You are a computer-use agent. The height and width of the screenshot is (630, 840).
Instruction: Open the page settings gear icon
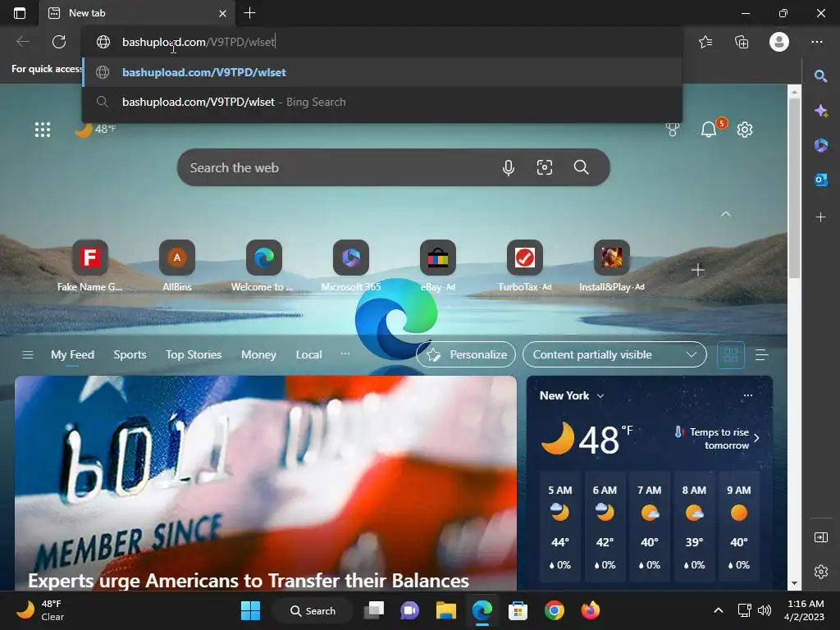tap(745, 130)
